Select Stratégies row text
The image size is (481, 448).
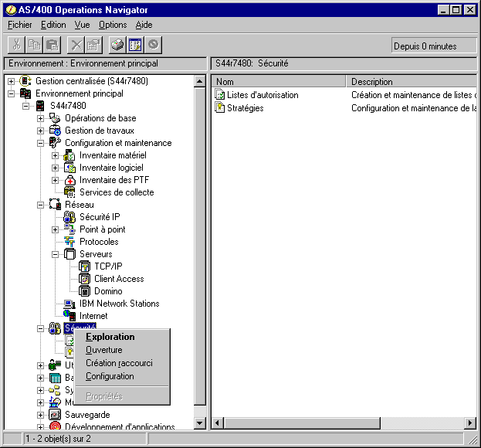click(245, 108)
